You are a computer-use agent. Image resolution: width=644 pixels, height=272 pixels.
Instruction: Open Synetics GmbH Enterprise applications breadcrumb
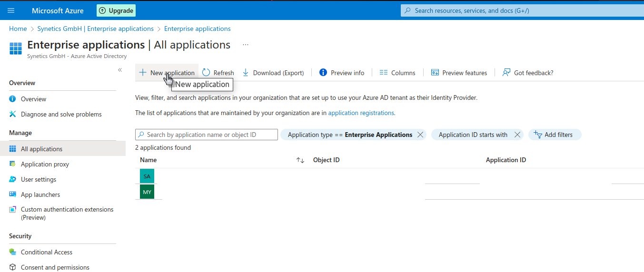pyautogui.click(x=96, y=29)
